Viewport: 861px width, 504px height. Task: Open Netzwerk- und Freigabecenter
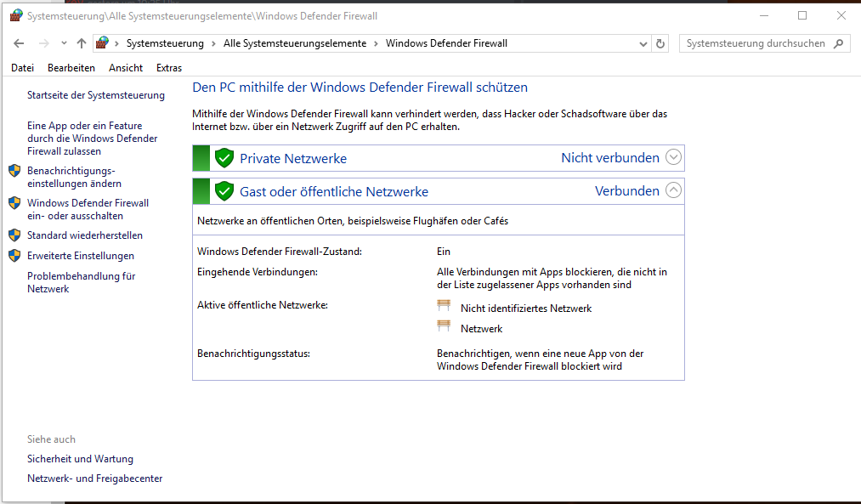click(x=94, y=478)
